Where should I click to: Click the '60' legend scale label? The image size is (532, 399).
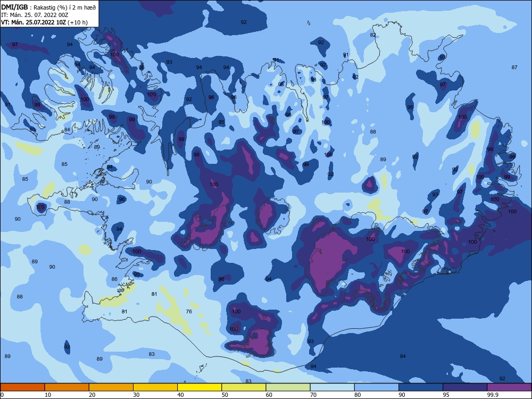click(269, 395)
